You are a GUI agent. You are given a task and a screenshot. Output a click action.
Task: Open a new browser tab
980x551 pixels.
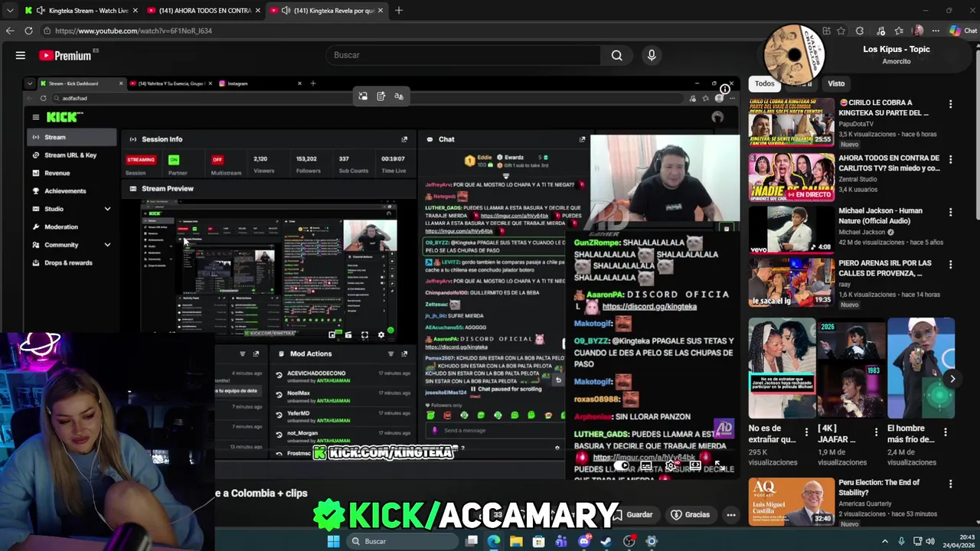(399, 11)
